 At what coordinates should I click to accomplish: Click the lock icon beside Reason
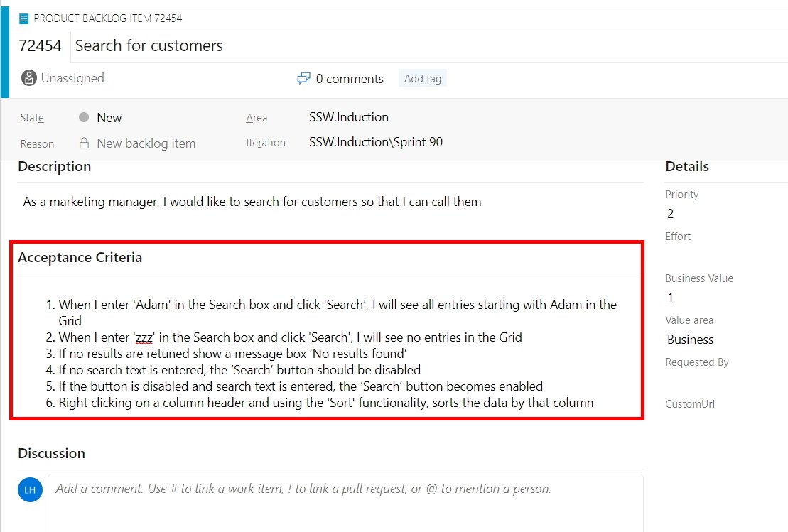[84, 143]
